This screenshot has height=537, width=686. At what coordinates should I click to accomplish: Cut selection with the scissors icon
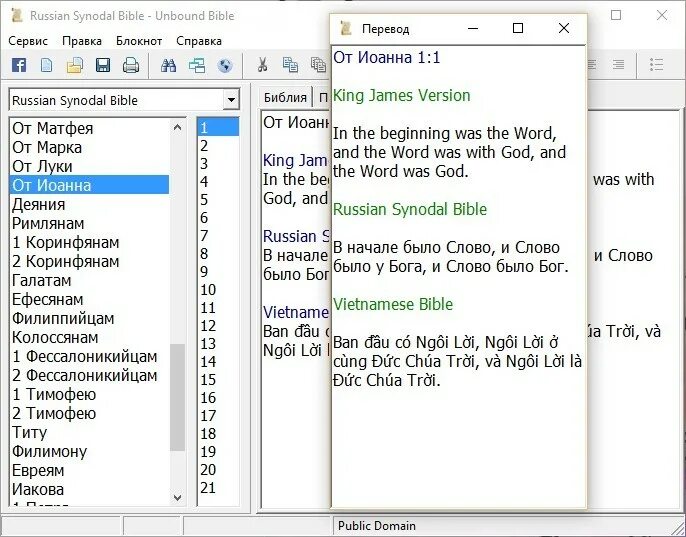[262, 65]
